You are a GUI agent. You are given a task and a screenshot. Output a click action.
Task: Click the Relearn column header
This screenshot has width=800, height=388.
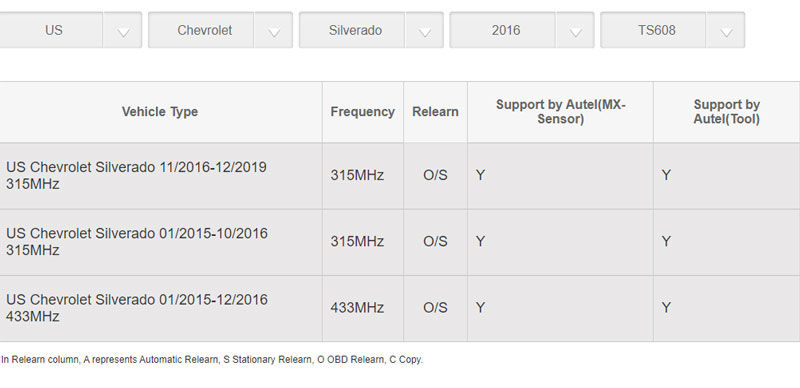coord(435,112)
